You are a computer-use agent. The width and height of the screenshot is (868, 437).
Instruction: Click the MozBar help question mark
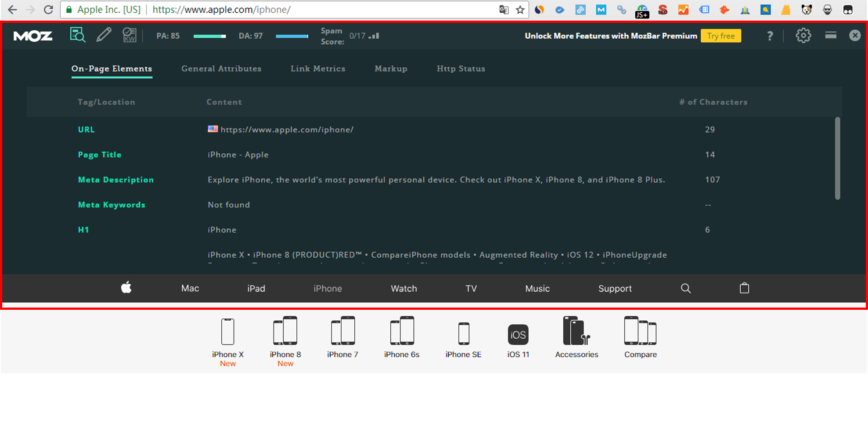770,36
